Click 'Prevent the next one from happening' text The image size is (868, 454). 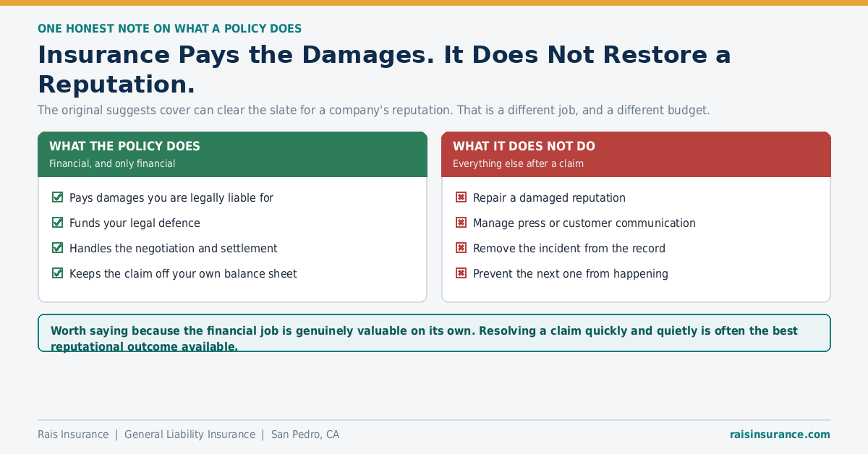click(571, 273)
